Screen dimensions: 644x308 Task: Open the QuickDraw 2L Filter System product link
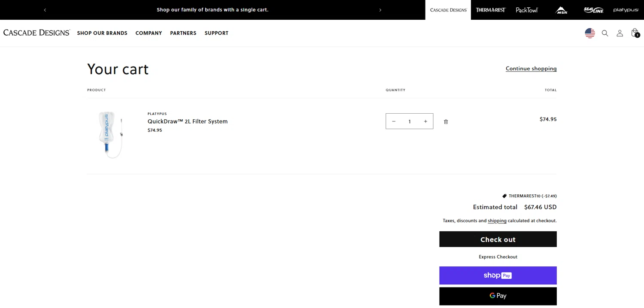click(x=188, y=121)
